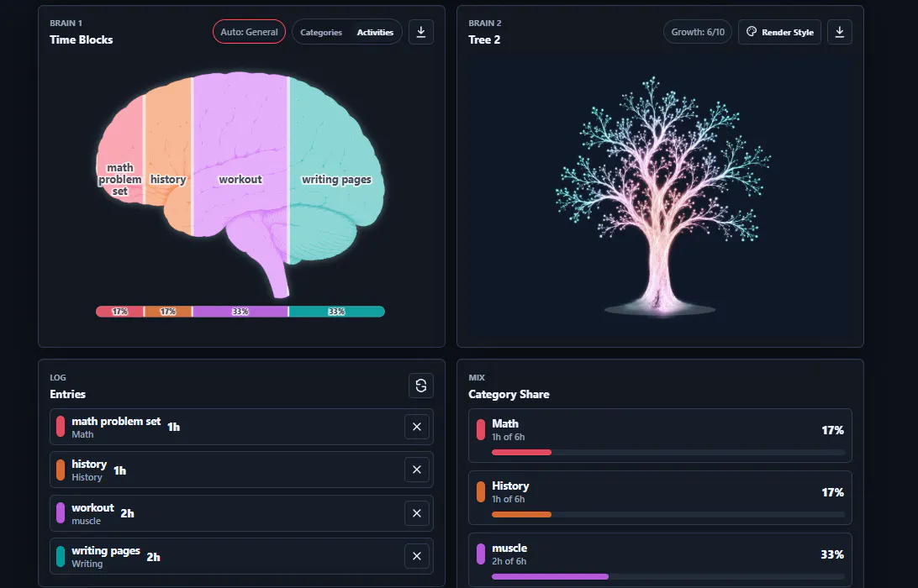Click the purple swatch on workout entry
Viewport: 918px width, 588px height.
click(61, 513)
